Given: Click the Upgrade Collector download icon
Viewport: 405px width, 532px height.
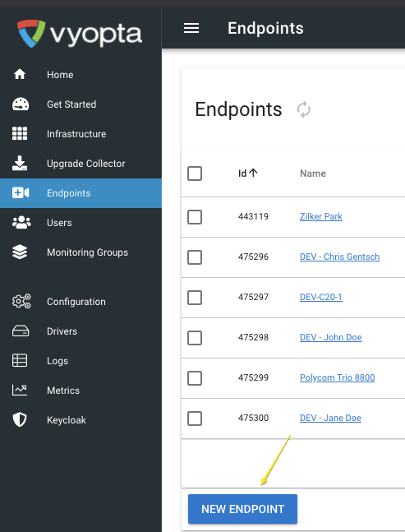Looking at the screenshot, I should pos(20,163).
